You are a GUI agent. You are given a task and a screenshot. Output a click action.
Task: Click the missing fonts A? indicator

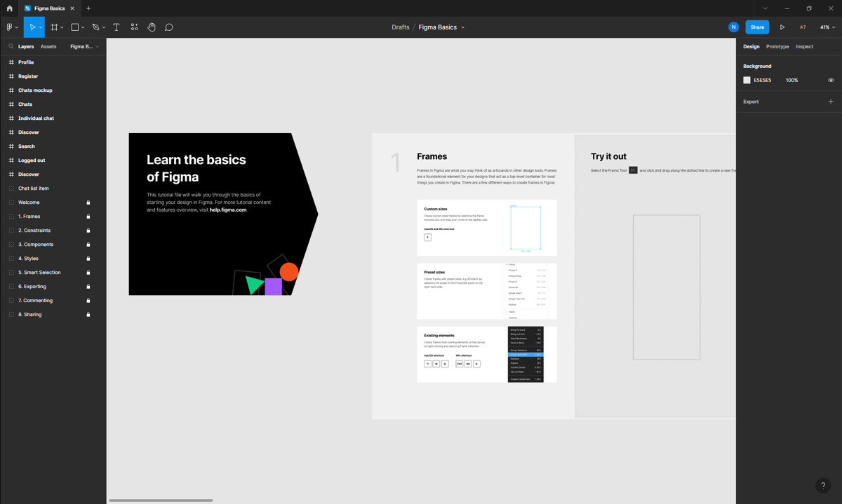(803, 27)
